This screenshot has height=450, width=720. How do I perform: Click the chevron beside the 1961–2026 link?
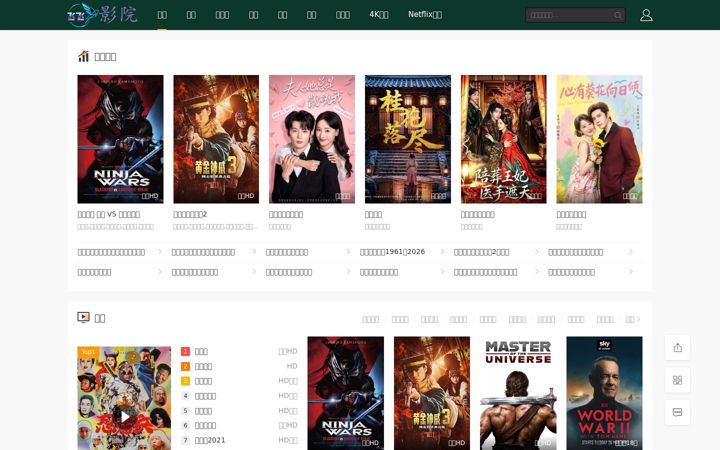click(x=442, y=252)
